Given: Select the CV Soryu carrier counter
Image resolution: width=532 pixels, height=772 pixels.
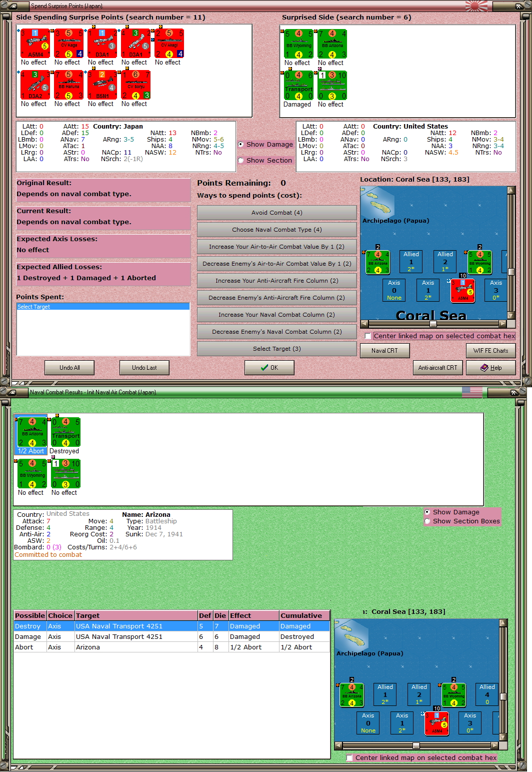Looking at the screenshot, I should click(135, 85).
